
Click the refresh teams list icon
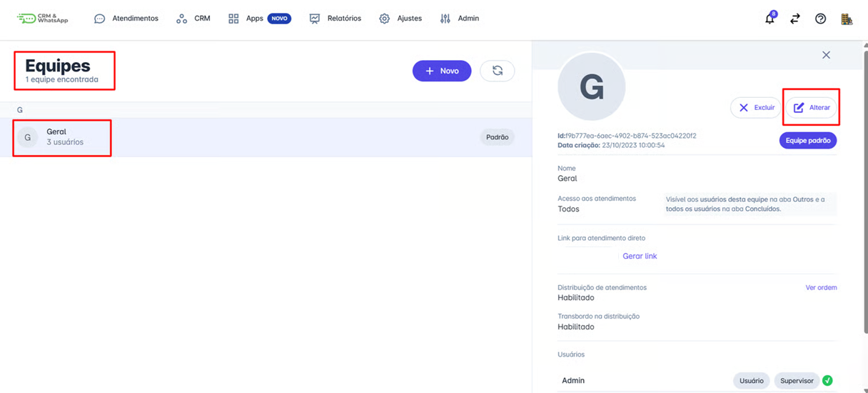click(x=498, y=71)
